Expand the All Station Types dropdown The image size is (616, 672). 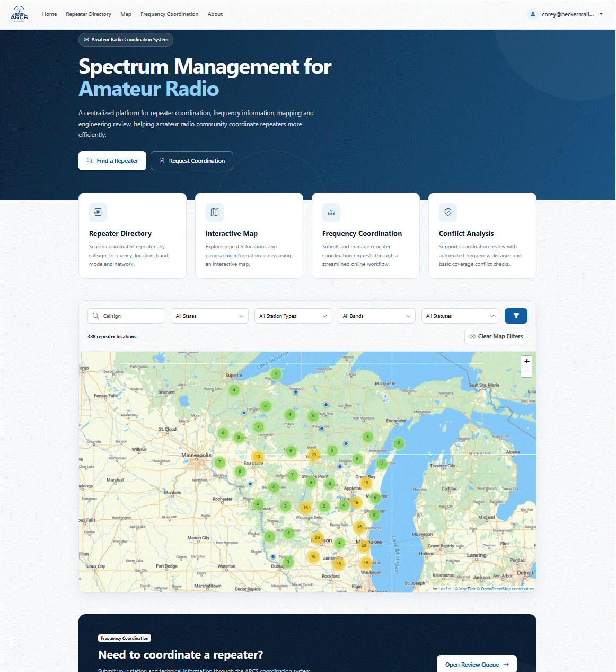[293, 316]
